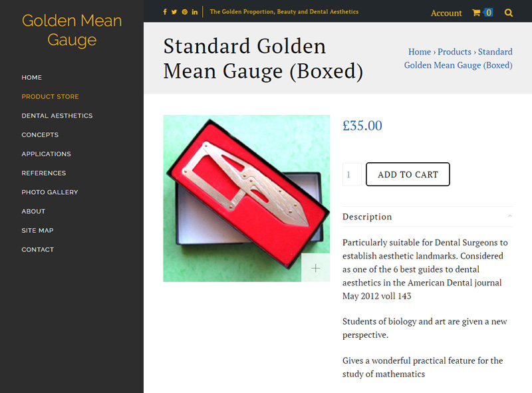Open the Twitter social link icon
The height and width of the screenshot is (393, 532).
tap(174, 12)
